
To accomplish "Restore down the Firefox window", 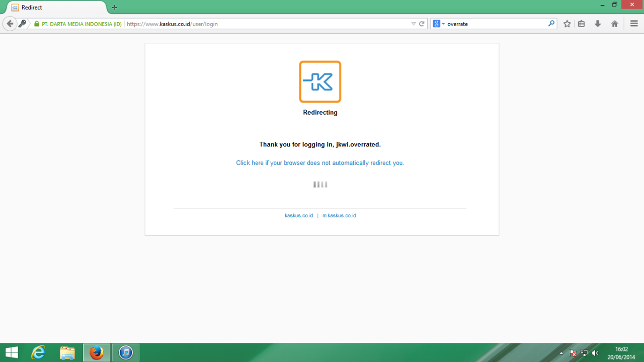I will click(x=614, y=5).
